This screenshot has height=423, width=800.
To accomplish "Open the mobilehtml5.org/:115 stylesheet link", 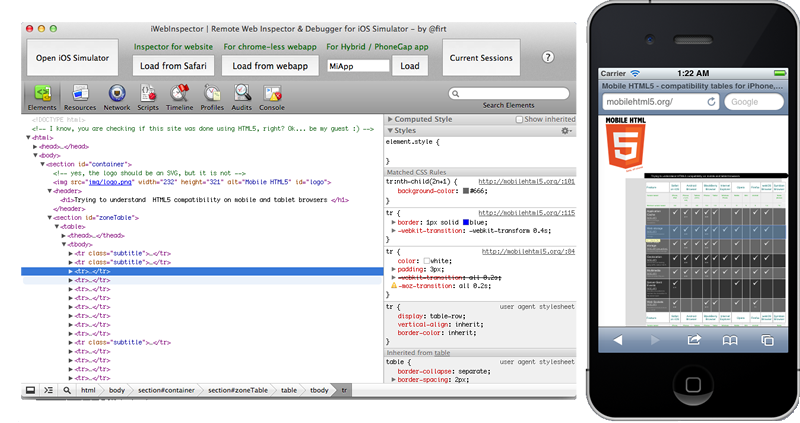I will pos(527,213).
